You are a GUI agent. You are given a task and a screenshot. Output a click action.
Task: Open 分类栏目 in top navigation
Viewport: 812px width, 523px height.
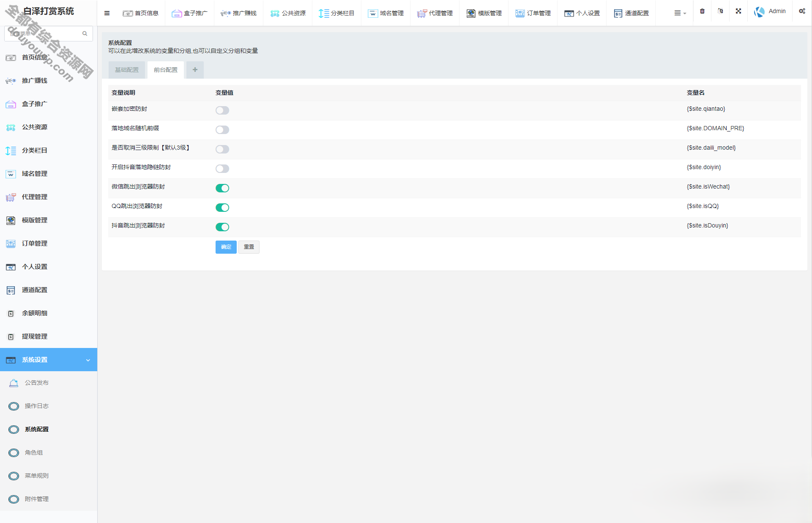click(337, 13)
